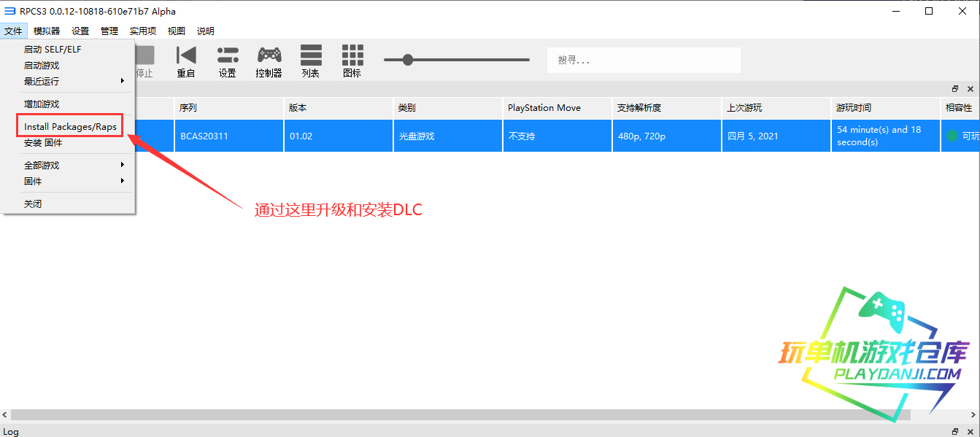Click the Restart (重启) toolbar icon
This screenshot has width=980, height=437.
pos(186,61)
